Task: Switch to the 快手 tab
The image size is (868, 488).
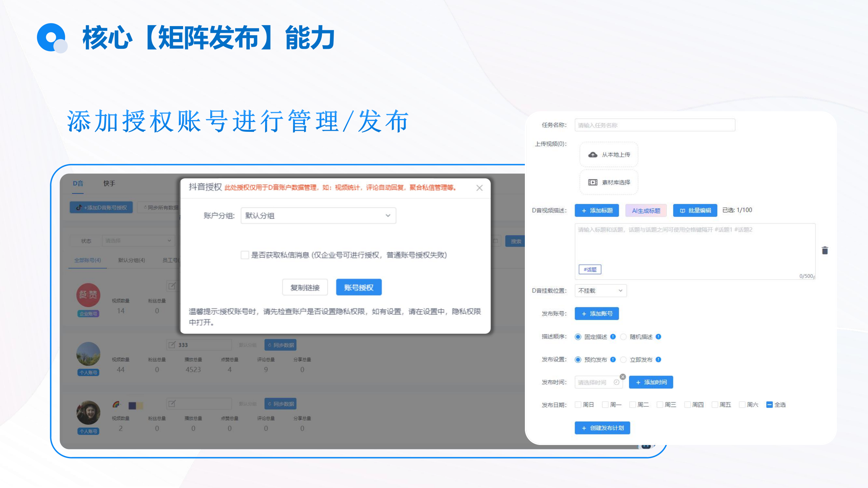Action: pos(109,183)
